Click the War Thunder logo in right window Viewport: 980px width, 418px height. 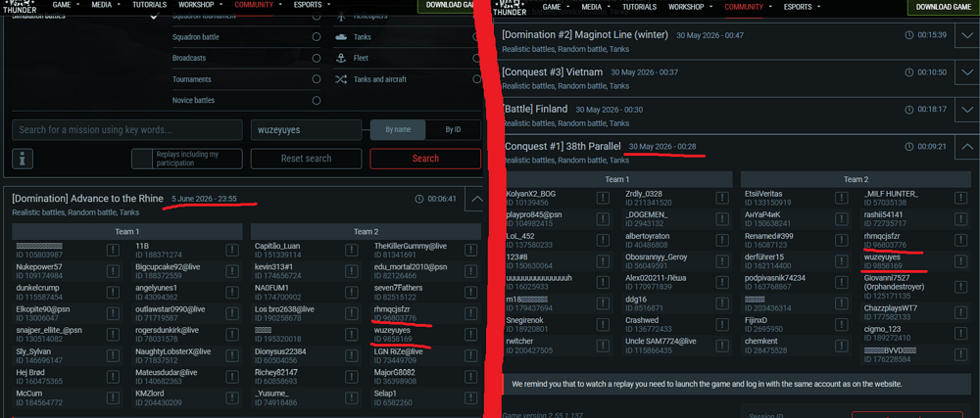[510, 8]
